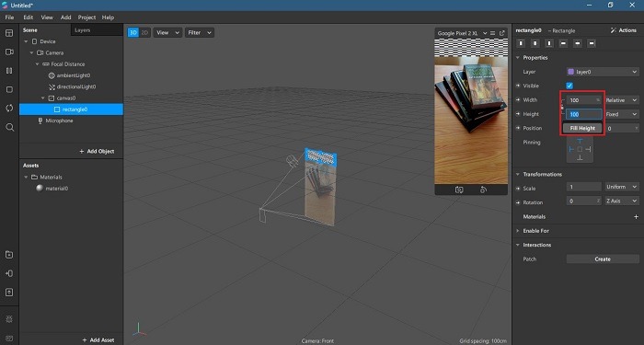Screen dimensions: 644x345
Task: Click the arrow icon beside Scale property
Action: pos(518,189)
